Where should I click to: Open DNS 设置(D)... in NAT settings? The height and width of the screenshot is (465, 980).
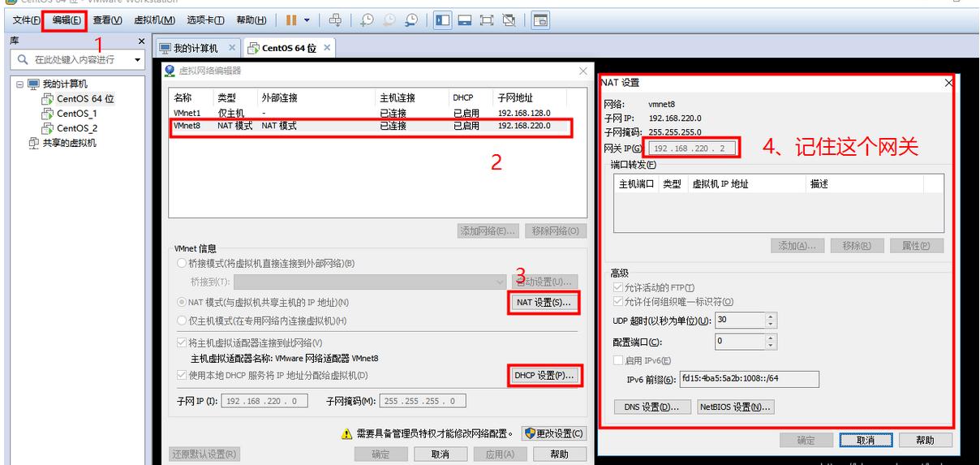[x=652, y=407]
